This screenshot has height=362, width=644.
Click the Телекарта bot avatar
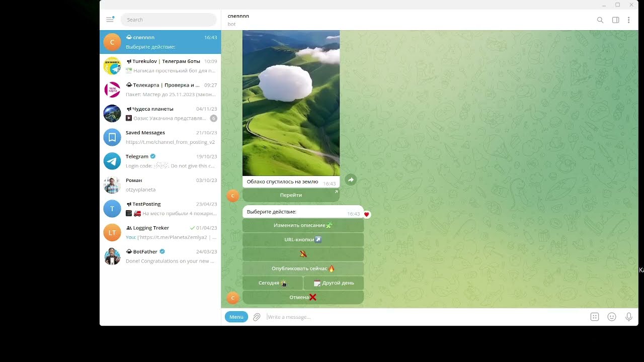coord(112,89)
